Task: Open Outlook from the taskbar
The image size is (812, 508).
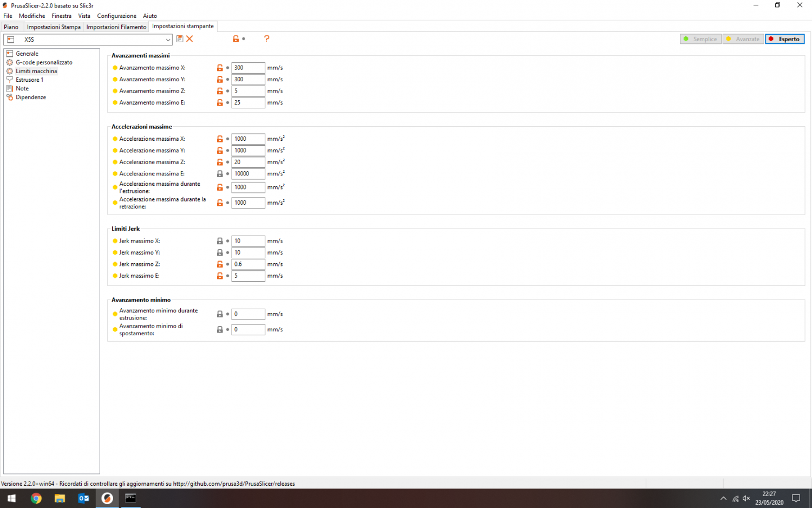Action: 83,498
